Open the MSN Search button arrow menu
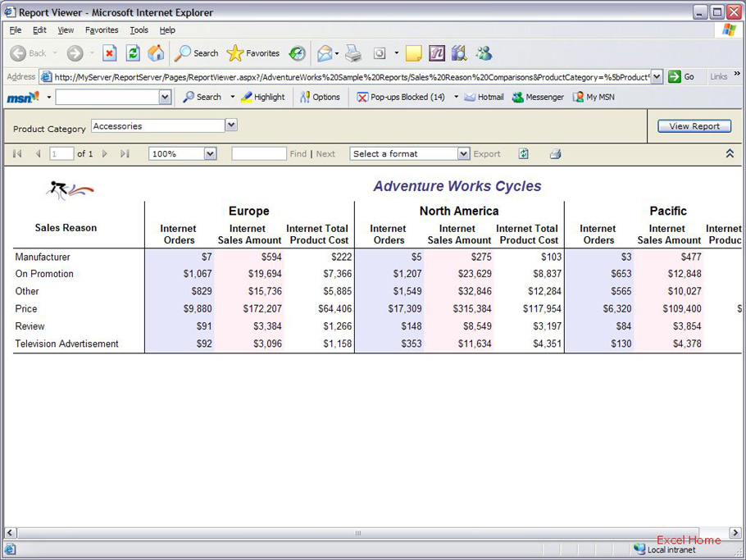The image size is (746, 560). pos(233,97)
